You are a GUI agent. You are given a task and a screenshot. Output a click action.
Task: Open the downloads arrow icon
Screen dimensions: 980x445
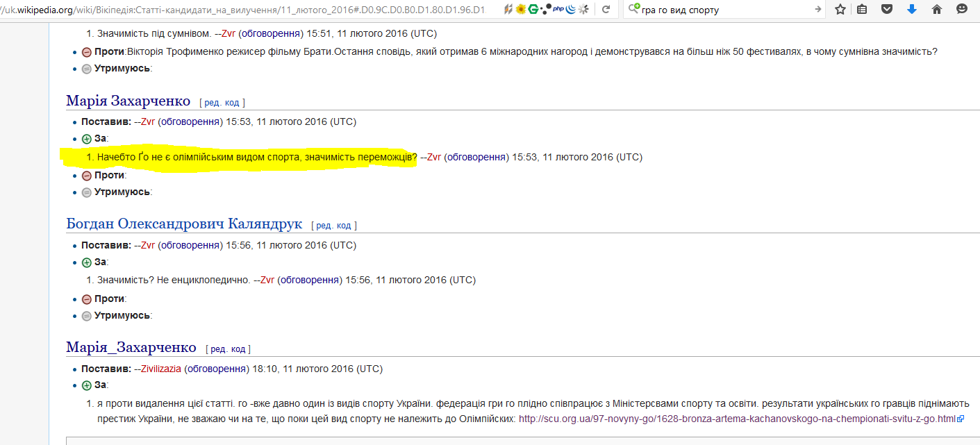pos(912,10)
